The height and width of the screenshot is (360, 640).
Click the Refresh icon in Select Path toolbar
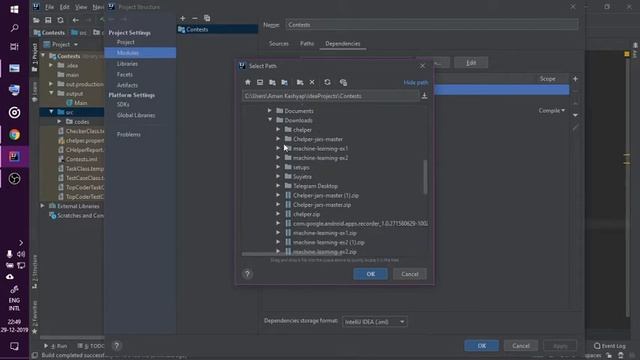click(327, 82)
